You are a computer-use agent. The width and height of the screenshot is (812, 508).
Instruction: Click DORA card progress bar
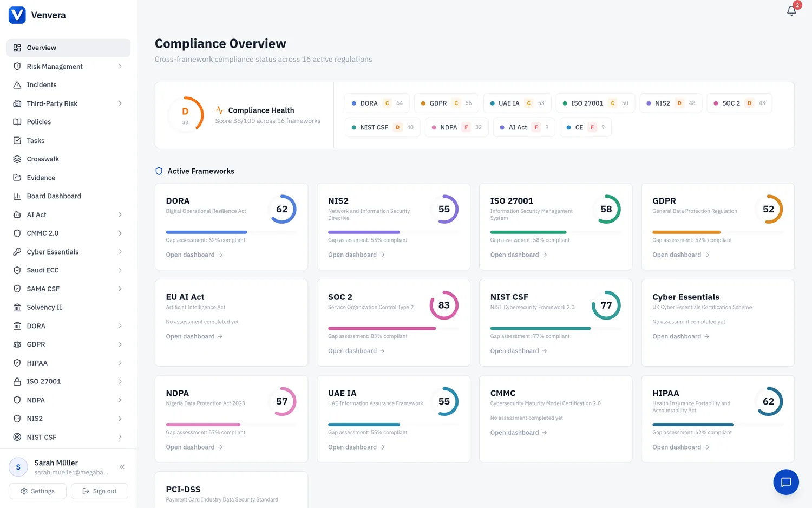[x=231, y=232]
